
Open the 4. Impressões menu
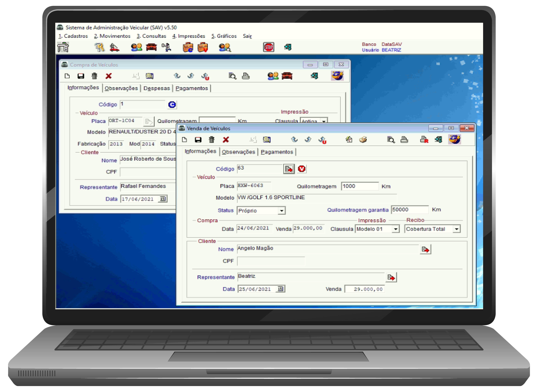point(189,36)
